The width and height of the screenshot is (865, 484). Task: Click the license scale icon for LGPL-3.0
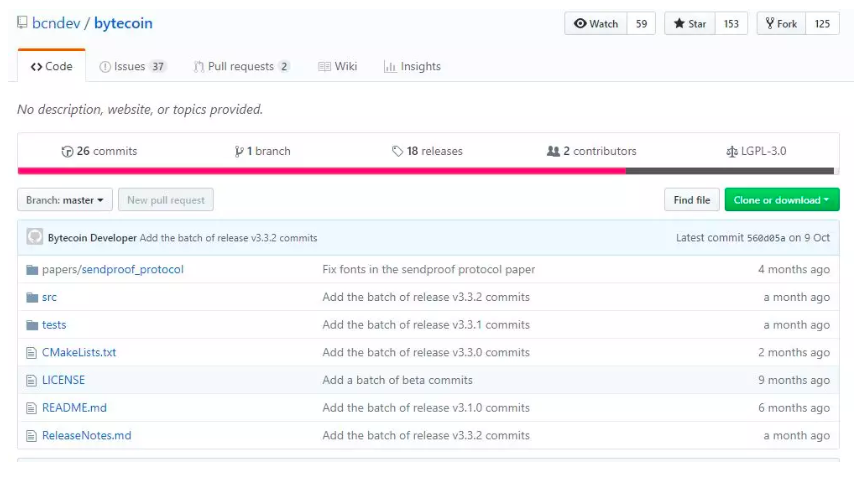[731, 151]
